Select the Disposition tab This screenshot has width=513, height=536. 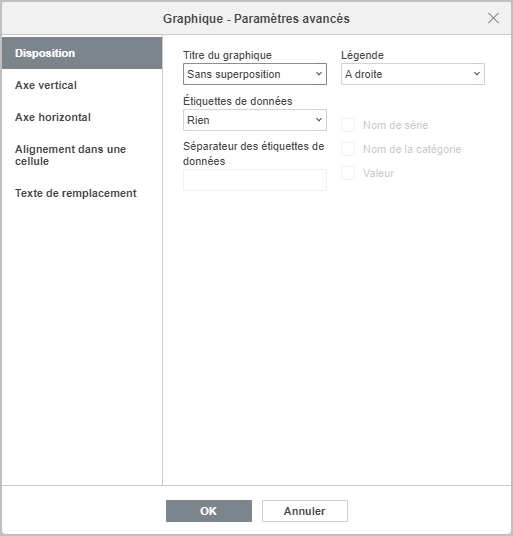[x=82, y=53]
